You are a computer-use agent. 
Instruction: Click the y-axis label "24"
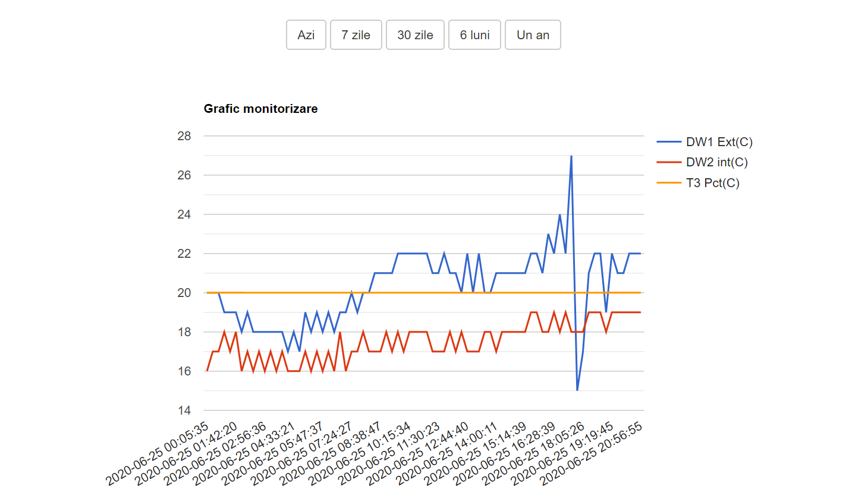184,214
